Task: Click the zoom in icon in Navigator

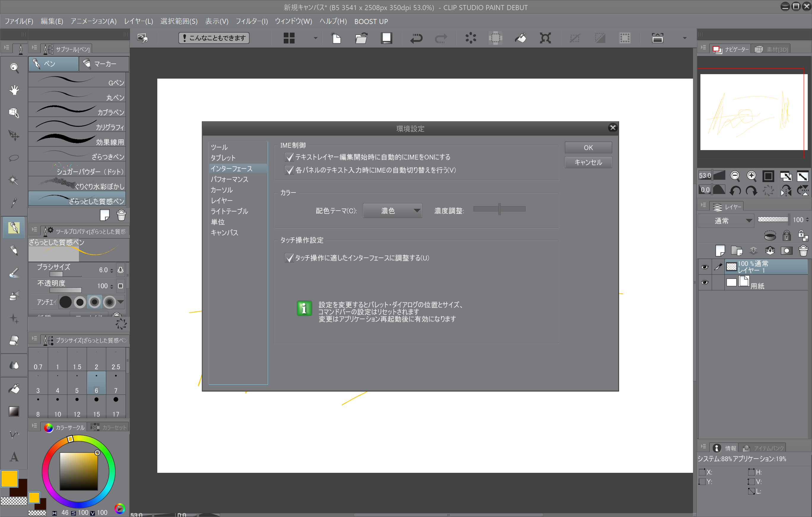Action: click(x=751, y=176)
